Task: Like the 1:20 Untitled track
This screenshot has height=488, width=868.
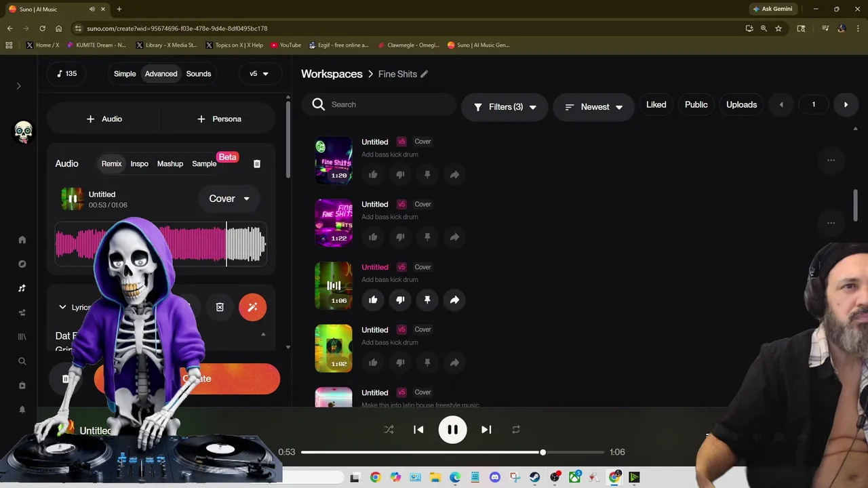Action: (x=373, y=174)
